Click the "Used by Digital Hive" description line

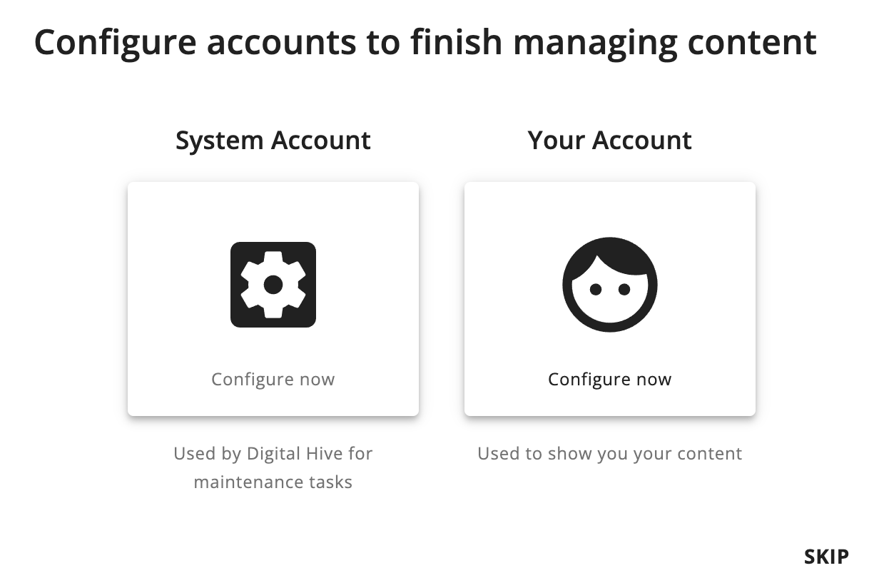point(273,454)
